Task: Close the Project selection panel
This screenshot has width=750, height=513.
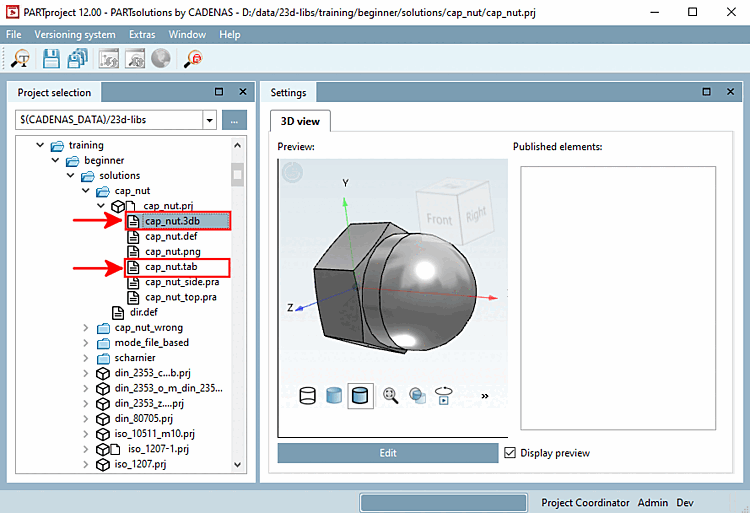Action: click(243, 91)
